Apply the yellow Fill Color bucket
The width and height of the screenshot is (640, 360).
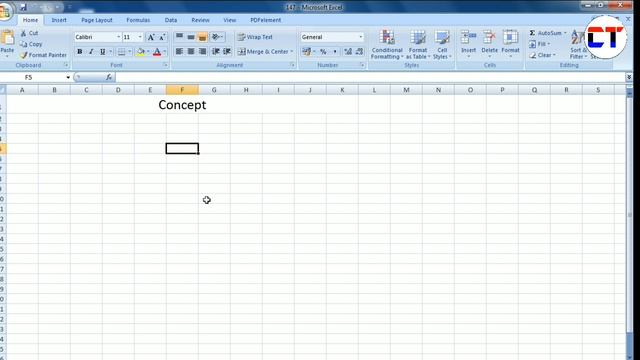140,52
